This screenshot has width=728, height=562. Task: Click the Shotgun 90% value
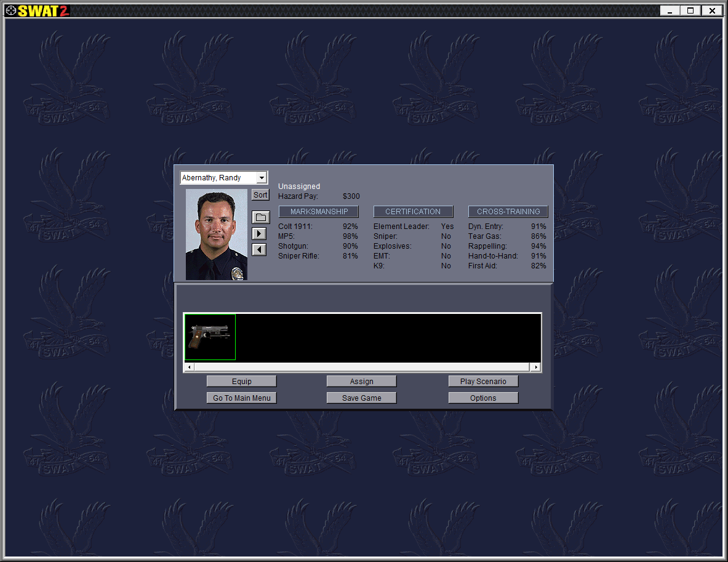click(350, 246)
